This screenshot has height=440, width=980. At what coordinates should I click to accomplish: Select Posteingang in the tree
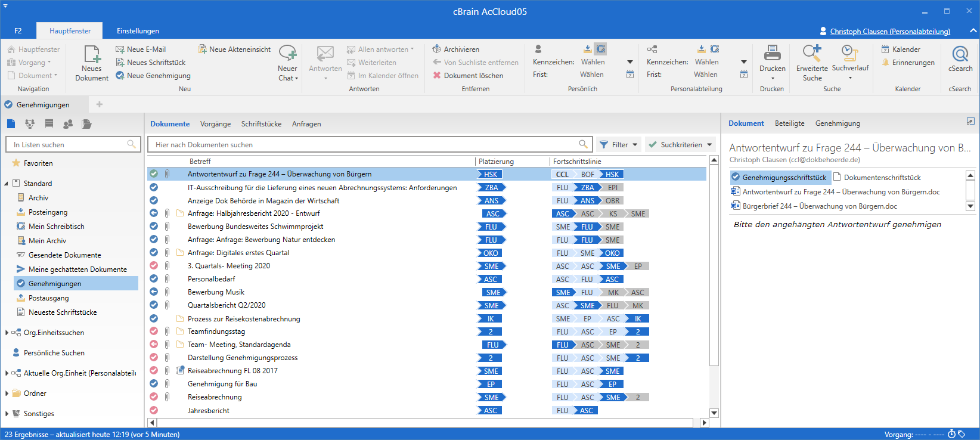click(48, 212)
